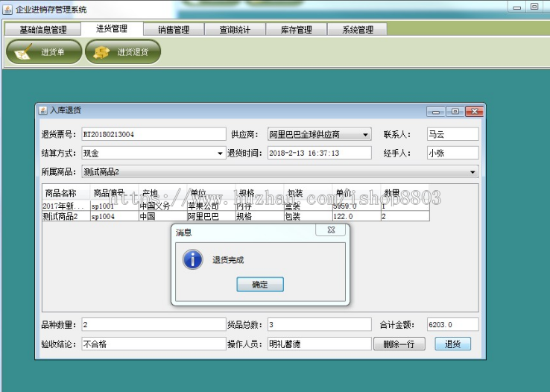The height and width of the screenshot is (392, 550).
Task: Click the 经手人 field containing 小张
Action: [453, 153]
